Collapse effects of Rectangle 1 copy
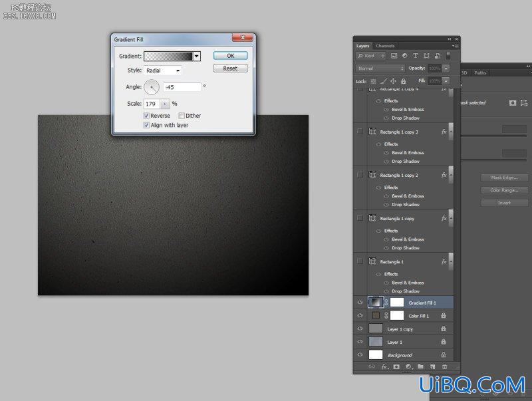This screenshot has width=532, height=401. coord(451,219)
